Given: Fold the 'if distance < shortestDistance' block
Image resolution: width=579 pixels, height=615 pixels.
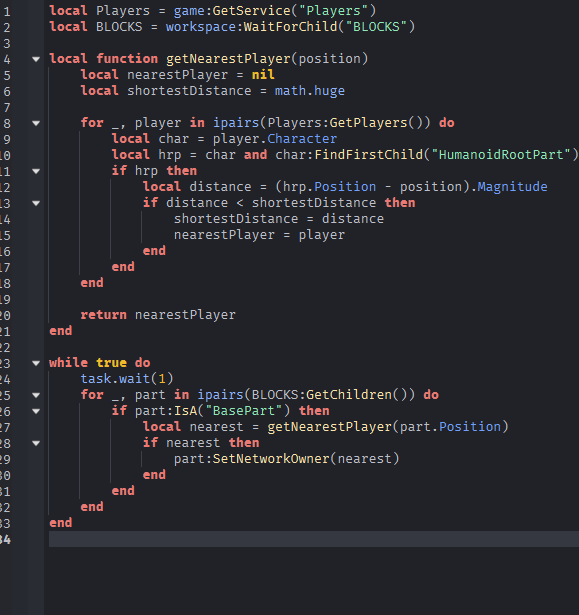Looking at the screenshot, I should click(x=36, y=203).
